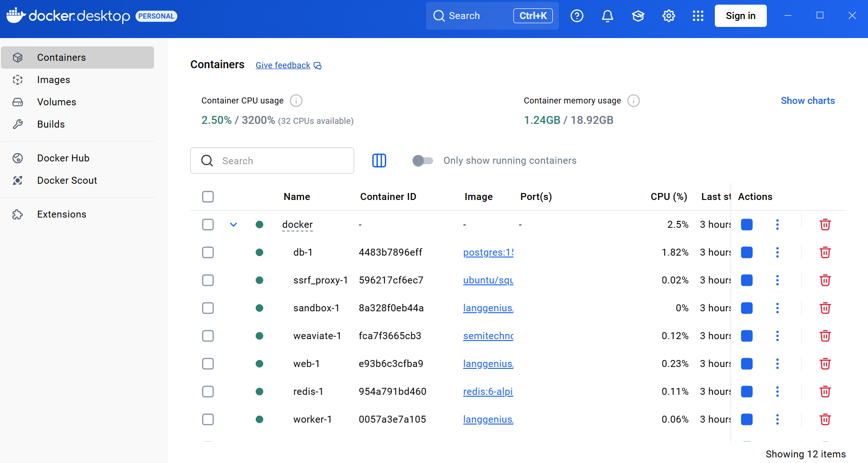Stop the redis-1 container
Viewport: 868px width, 463px height.
click(747, 392)
